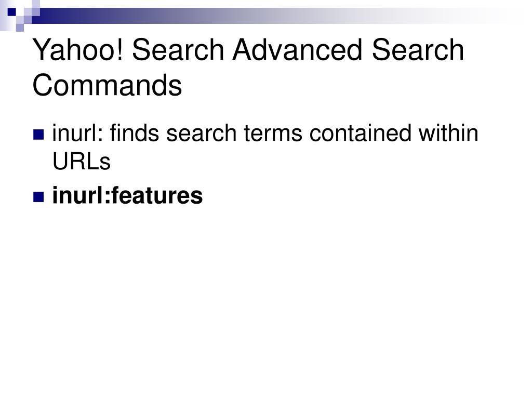Click the title's last 'Search' before 'Commands'
The height and width of the screenshot is (399, 532).
(x=418, y=50)
